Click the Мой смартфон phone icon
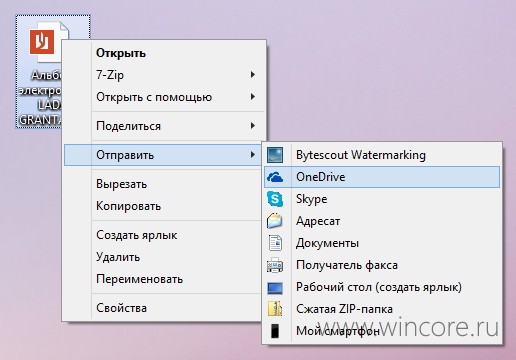Image resolution: width=516 pixels, height=360 pixels. tap(275, 331)
